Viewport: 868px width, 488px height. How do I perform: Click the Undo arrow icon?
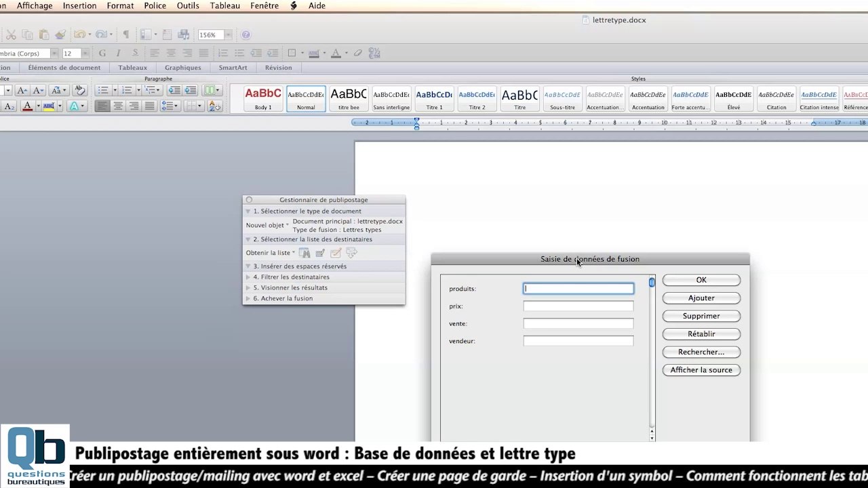80,35
